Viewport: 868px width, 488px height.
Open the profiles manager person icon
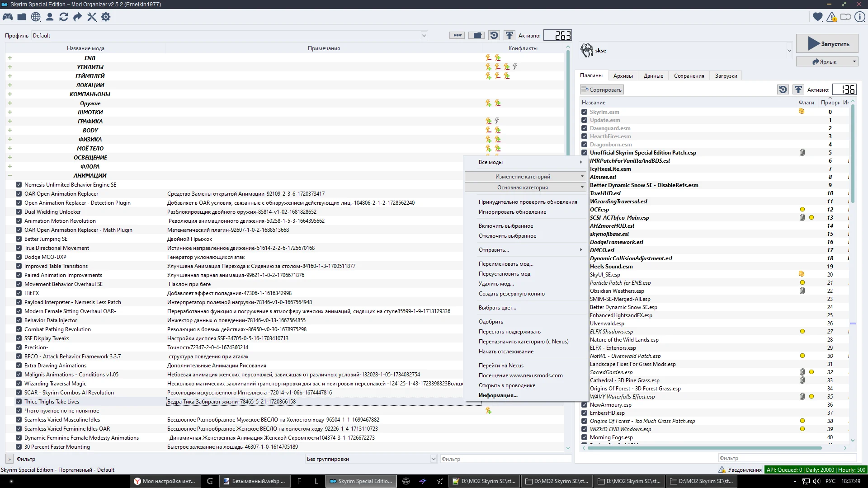[50, 17]
